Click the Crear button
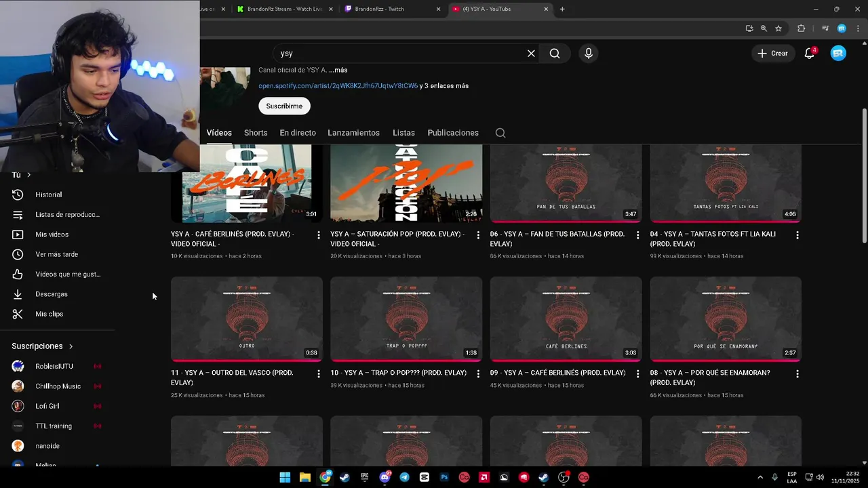Image resolution: width=868 pixels, height=488 pixels. point(773,54)
